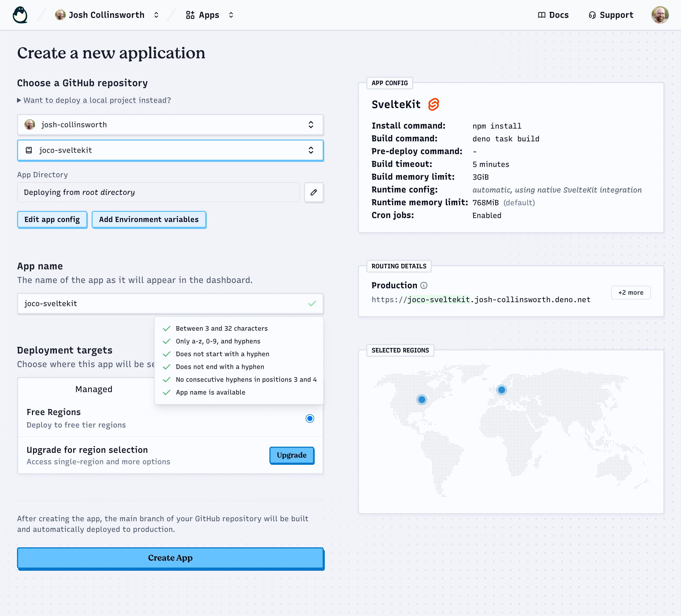Click the 'npm install' install command value
Image resolution: width=681 pixels, height=616 pixels.
[x=497, y=126]
